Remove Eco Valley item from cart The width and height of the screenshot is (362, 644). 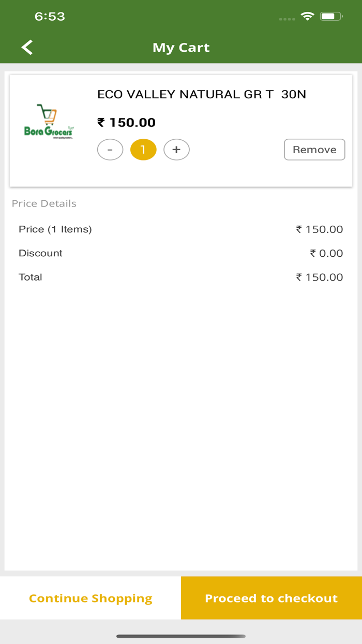[x=314, y=150]
